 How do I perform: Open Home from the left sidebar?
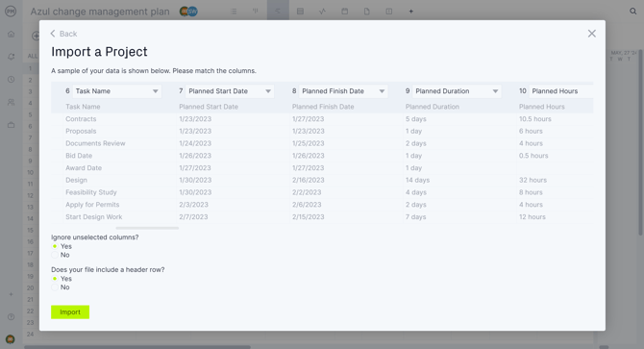(12, 34)
